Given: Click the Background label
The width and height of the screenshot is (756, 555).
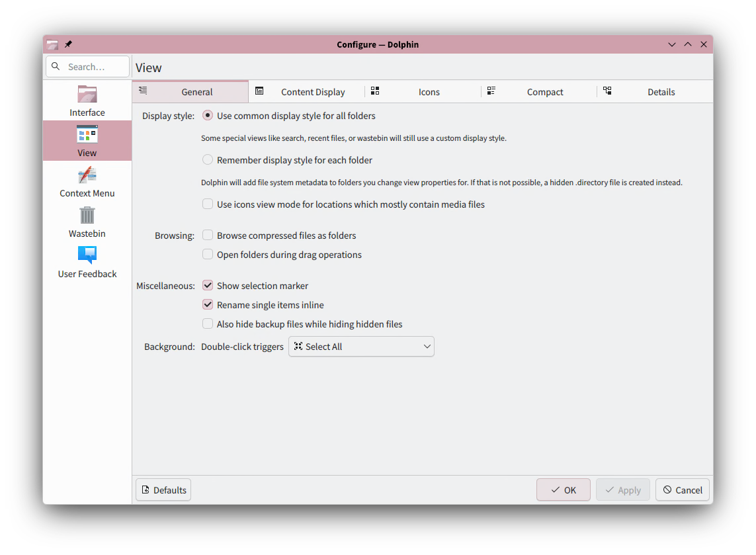Looking at the screenshot, I should click(169, 347).
